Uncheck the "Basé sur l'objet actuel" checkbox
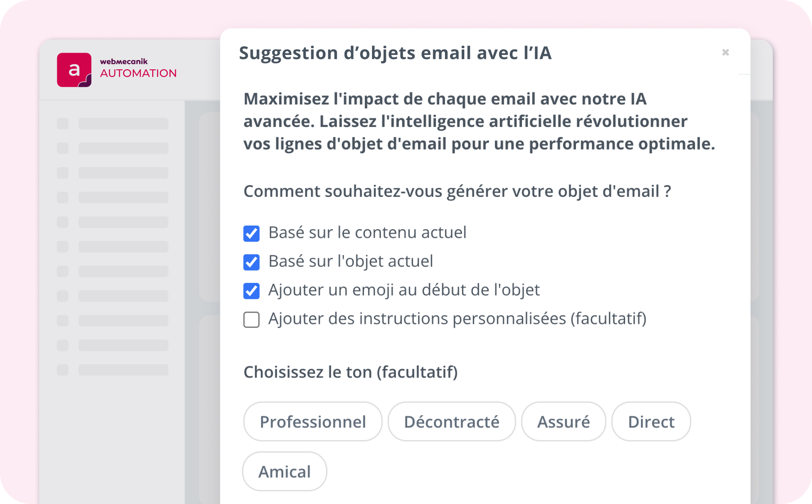 click(x=251, y=262)
